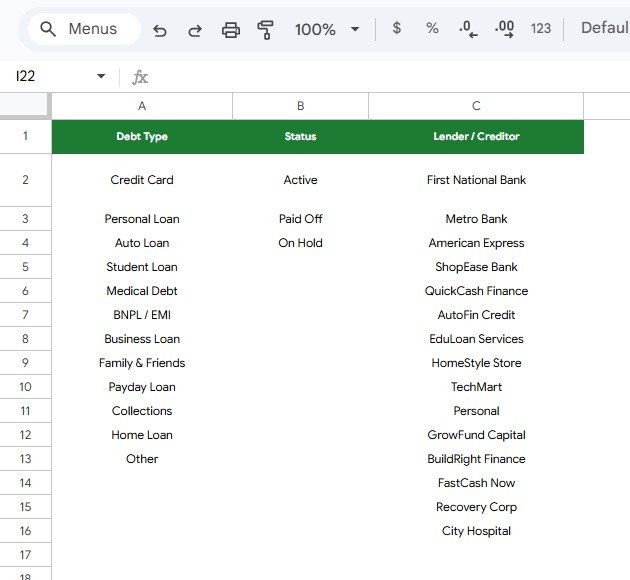Increase decimal places icon
The image size is (630, 580).
point(504,29)
